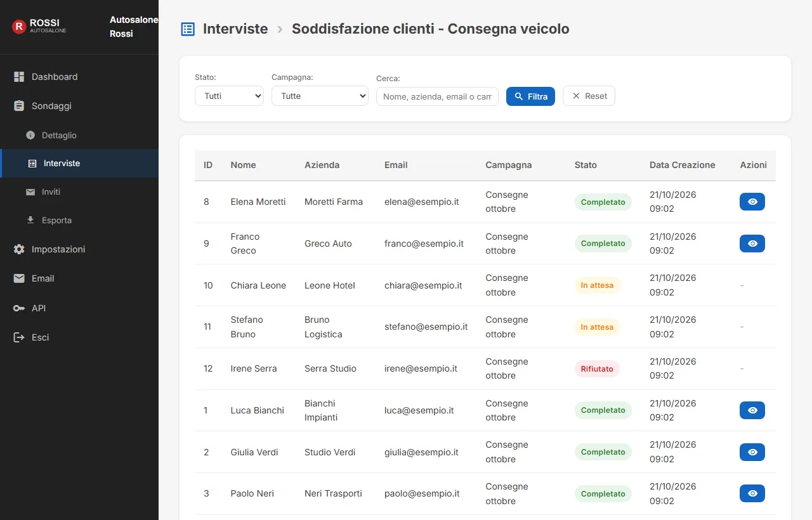The width and height of the screenshot is (812, 520).
Task: Click the Reset filter button
Action: click(589, 96)
